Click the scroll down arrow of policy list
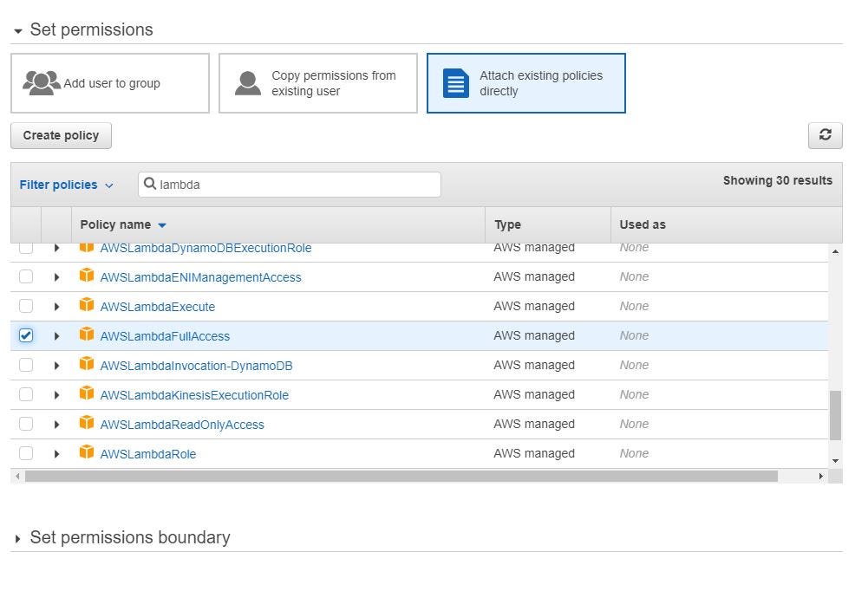868x604 pixels. (835, 461)
